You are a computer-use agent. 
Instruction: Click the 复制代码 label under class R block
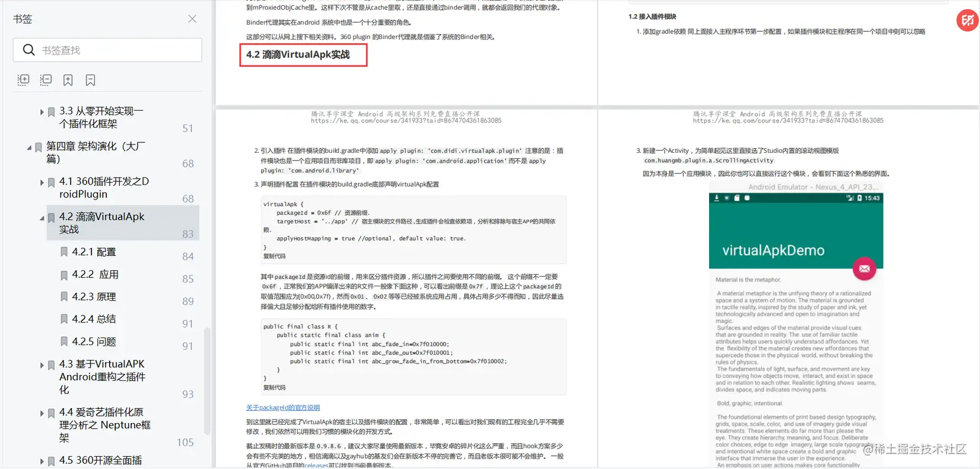(274, 387)
